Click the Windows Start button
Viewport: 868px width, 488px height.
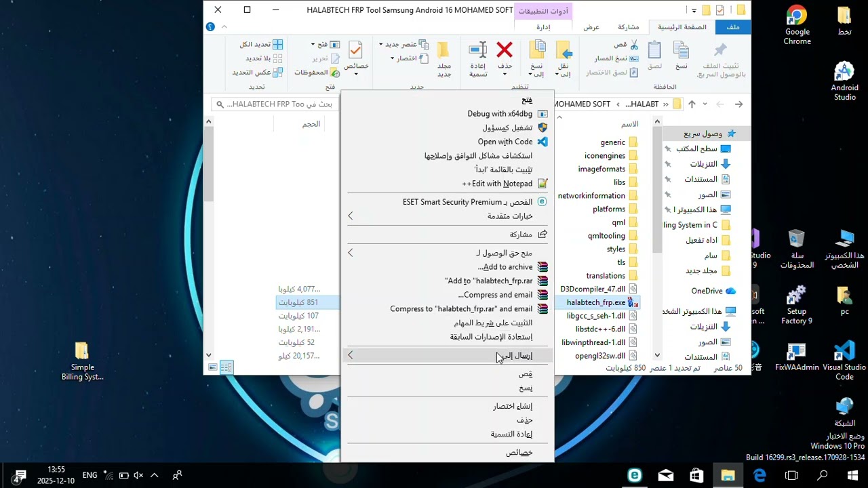click(852, 475)
